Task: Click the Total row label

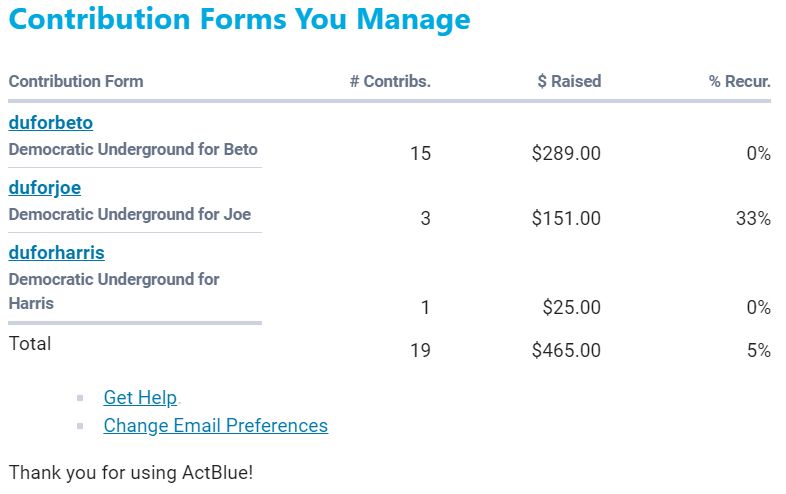Action: pyautogui.click(x=30, y=344)
